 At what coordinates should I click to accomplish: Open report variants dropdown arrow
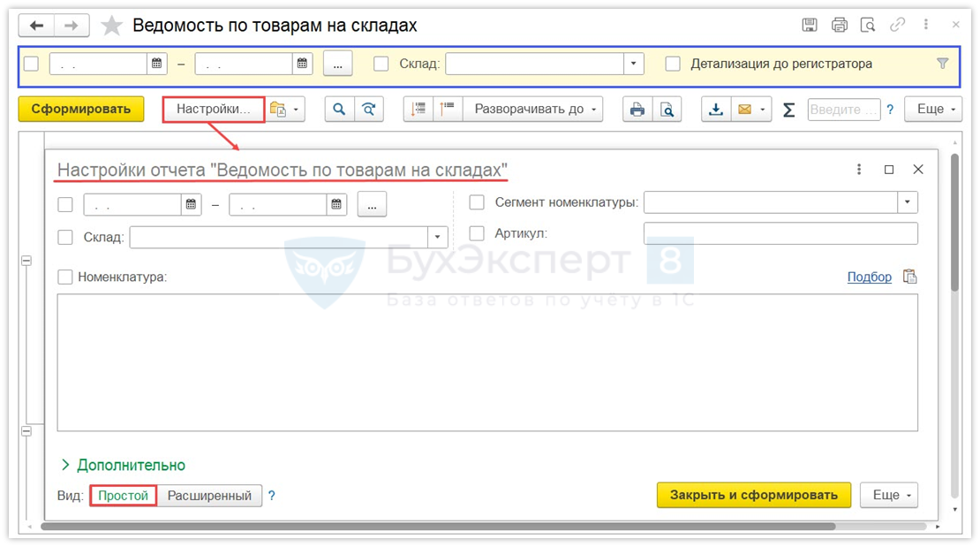click(x=297, y=110)
